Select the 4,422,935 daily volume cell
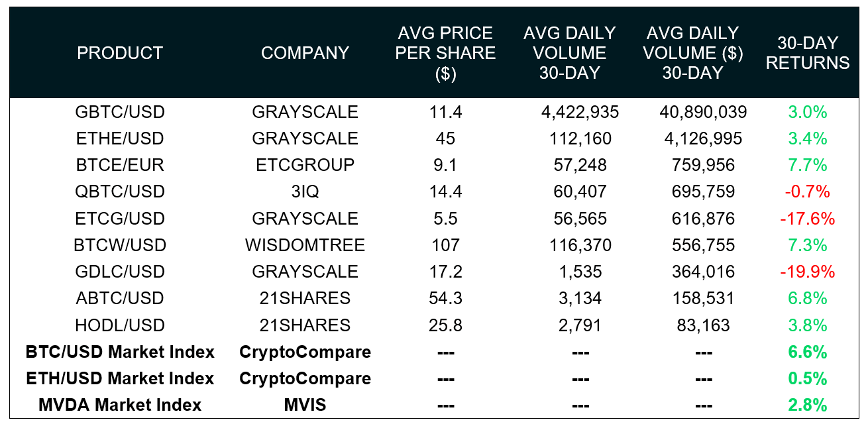Image resolution: width=868 pixels, height=430 pixels. [580, 112]
